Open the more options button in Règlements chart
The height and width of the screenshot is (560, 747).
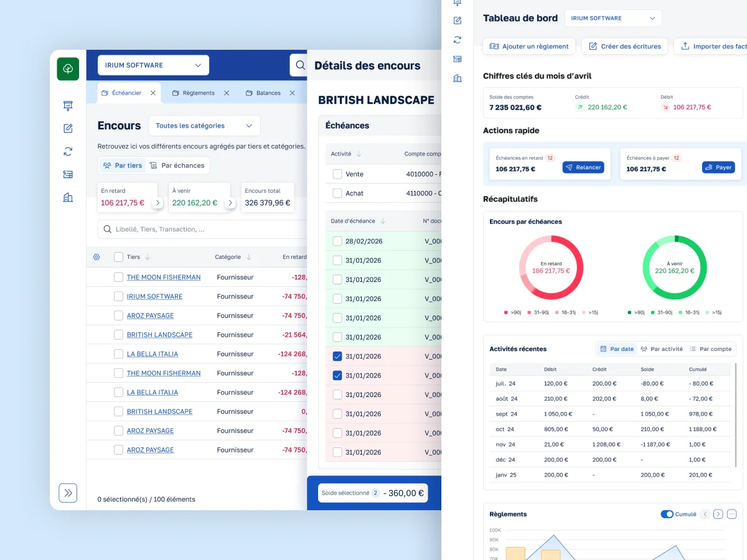pos(731,514)
